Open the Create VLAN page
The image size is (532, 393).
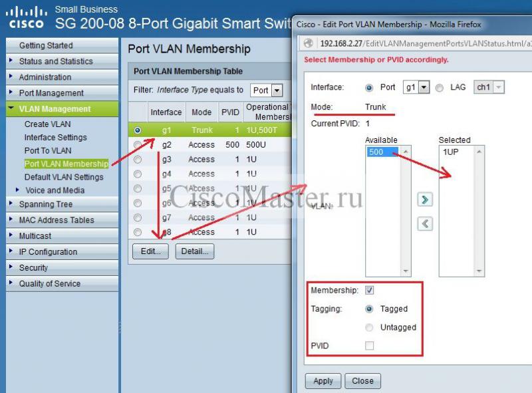47,124
